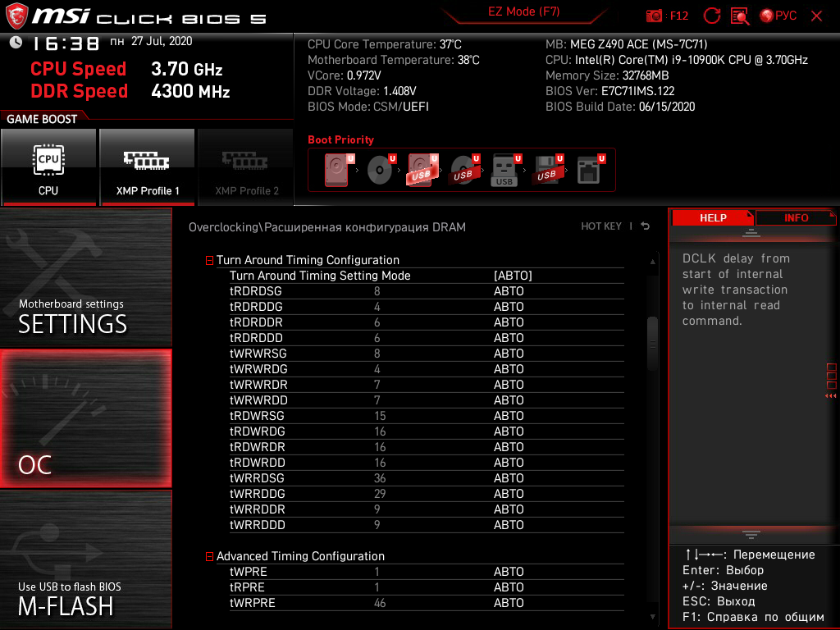Select the tWRRDDR timing row

click(x=427, y=509)
